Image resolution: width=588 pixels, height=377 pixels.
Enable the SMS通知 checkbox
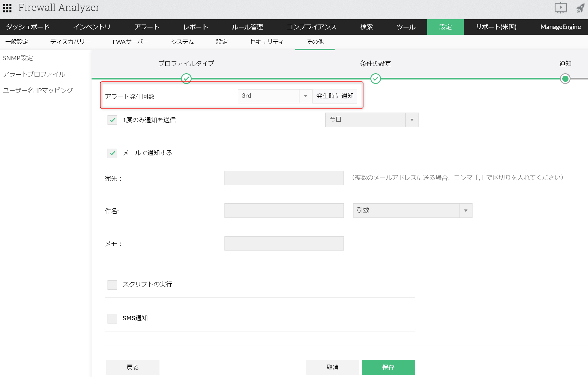[112, 318]
